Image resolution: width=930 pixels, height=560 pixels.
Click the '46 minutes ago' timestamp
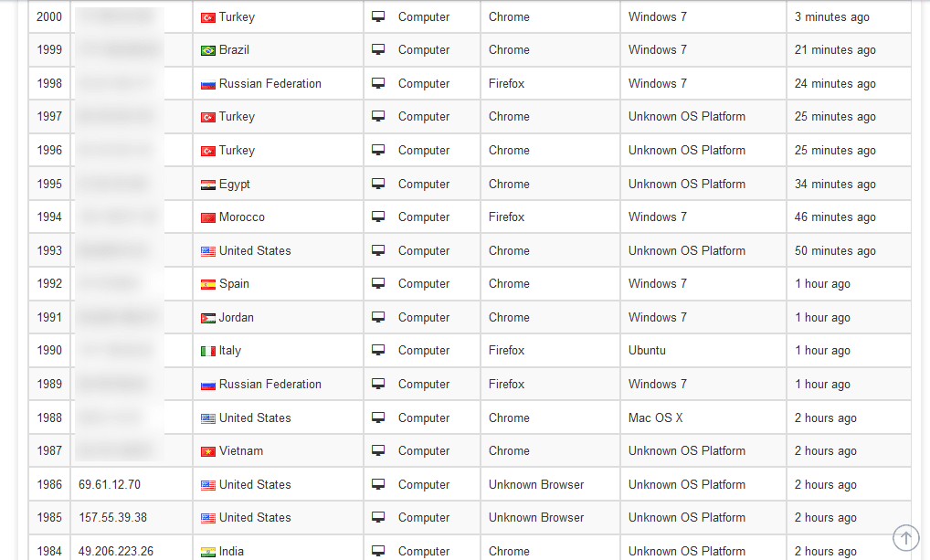pyautogui.click(x=835, y=217)
